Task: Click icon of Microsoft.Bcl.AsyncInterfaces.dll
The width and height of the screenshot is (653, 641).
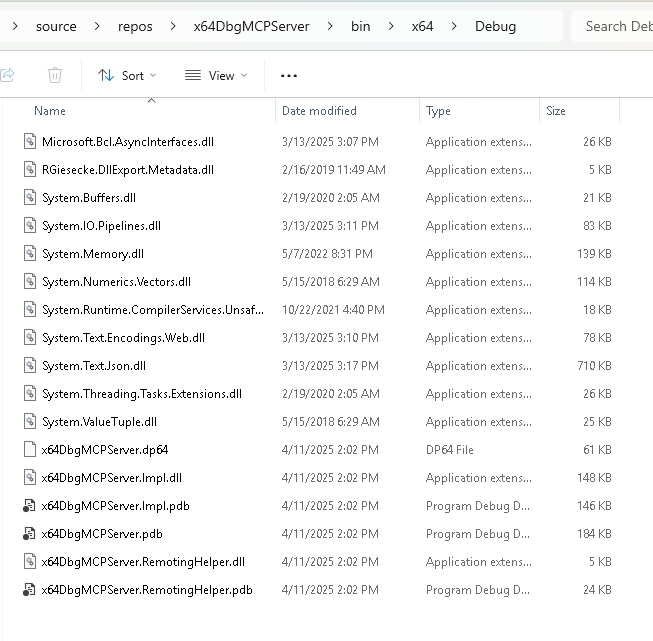Action: click(x=30, y=141)
